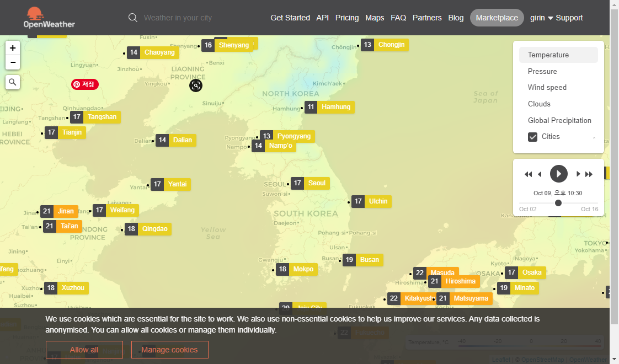Click the Chaoyang city marker
The width and height of the screenshot is (619, 364).
pyautogui.click(x=153, y=52)
